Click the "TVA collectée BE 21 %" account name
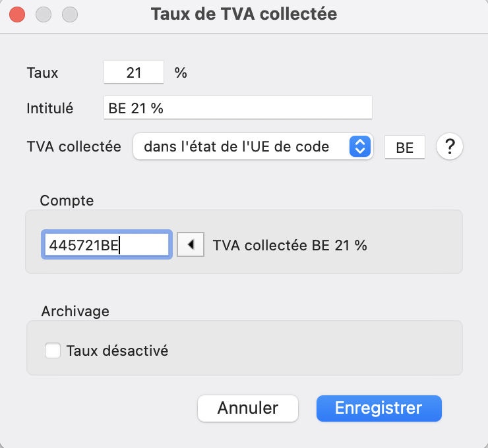 [290, 245]
